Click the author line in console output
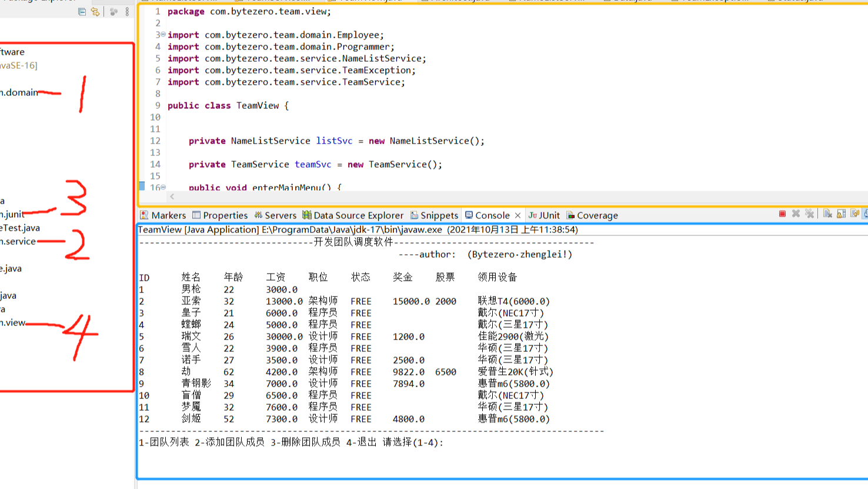 coord(485,254)
